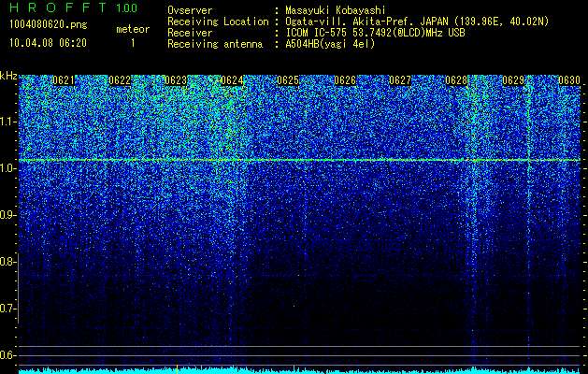The height and width of the screenshot is (374, 588).
Task: Click the Ogata-vill. Akita-Pref. JAPAN location text
Action: click(417, 22)
